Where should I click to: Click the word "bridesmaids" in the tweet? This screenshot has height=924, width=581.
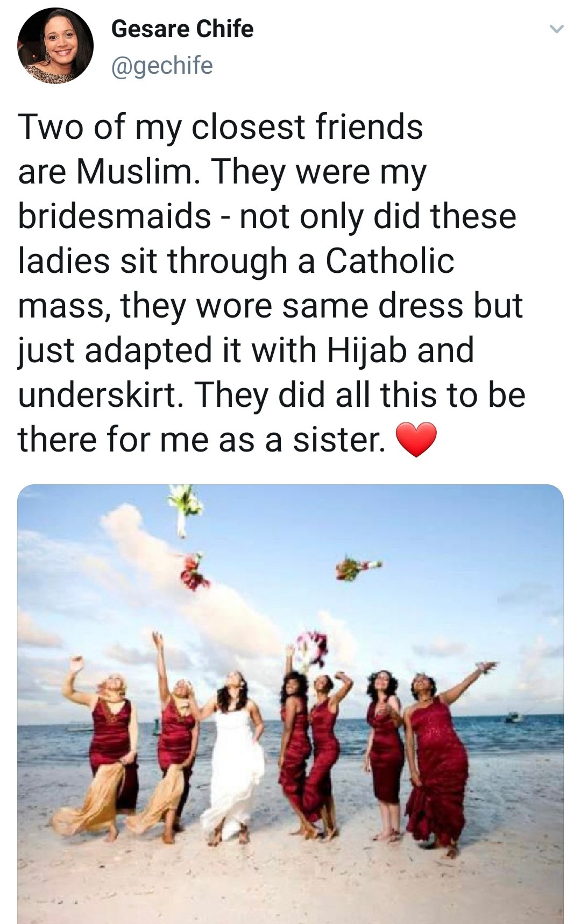coord(115,216)
